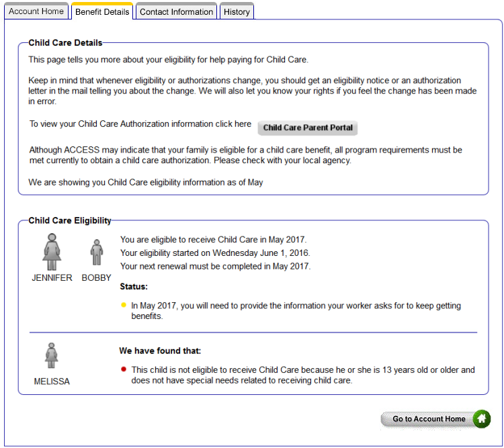View the History tab
The image size is (504, 448).
237,11
